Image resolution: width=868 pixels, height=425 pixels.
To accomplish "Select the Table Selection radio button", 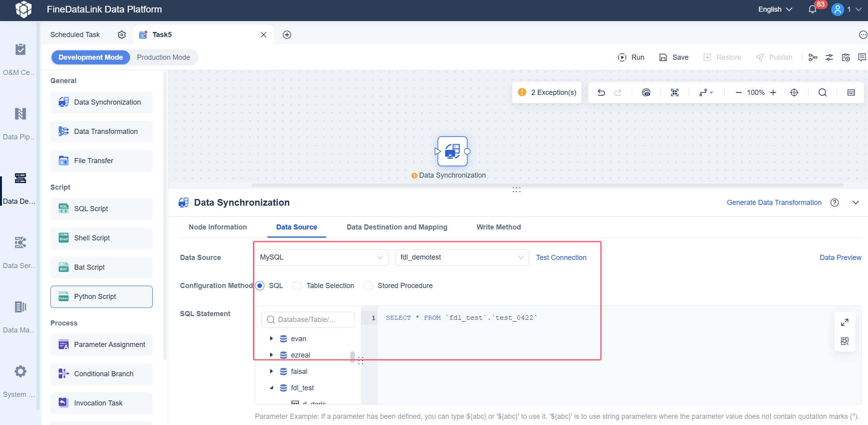I will click(x=297, y=286).
